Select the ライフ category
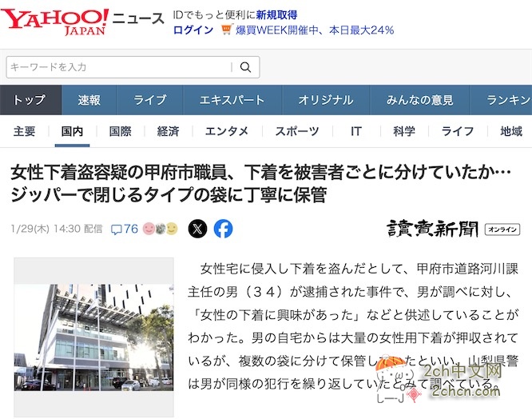 pyautogui.click(x=458, y=131)
